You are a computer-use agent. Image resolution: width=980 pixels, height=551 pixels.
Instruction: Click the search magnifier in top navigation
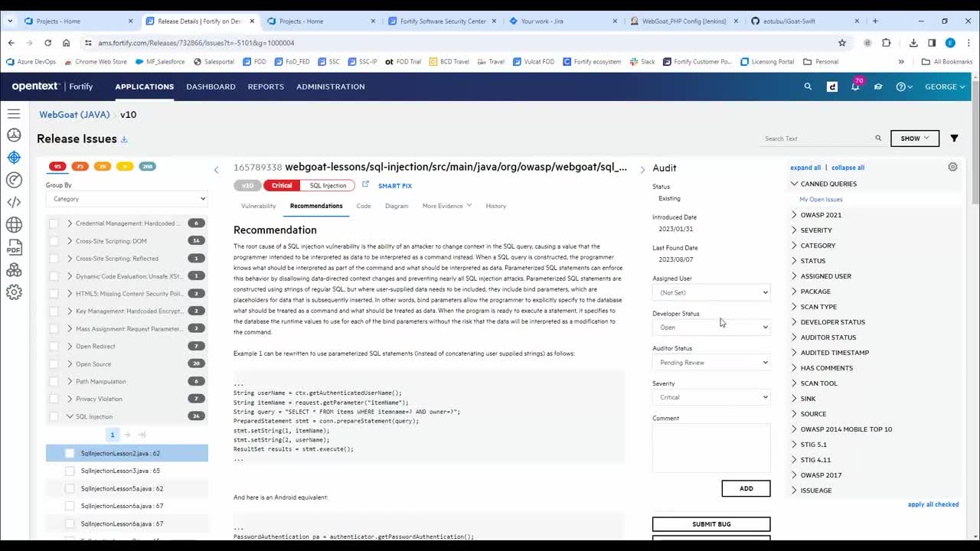[x=808, y=86]
